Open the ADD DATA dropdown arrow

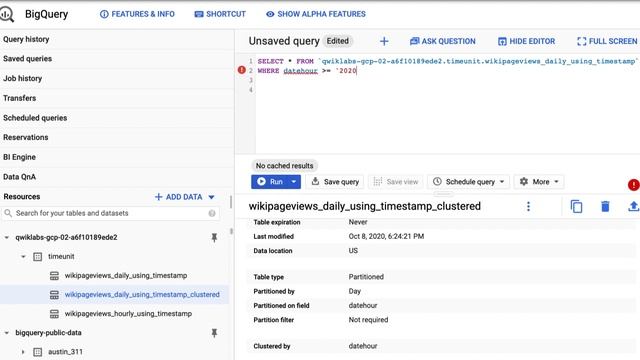(x=211, y=197)
